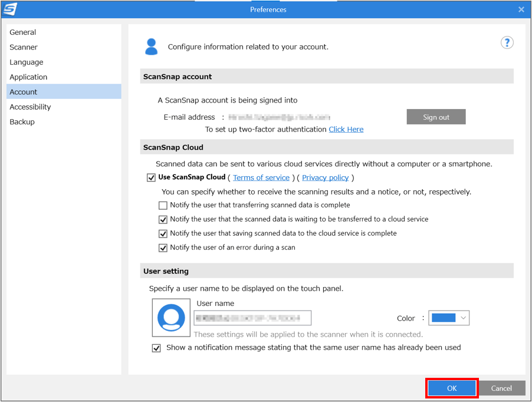Select the user avatar picture
Viewport: 532px width, 402px height.
click(171, 318)
